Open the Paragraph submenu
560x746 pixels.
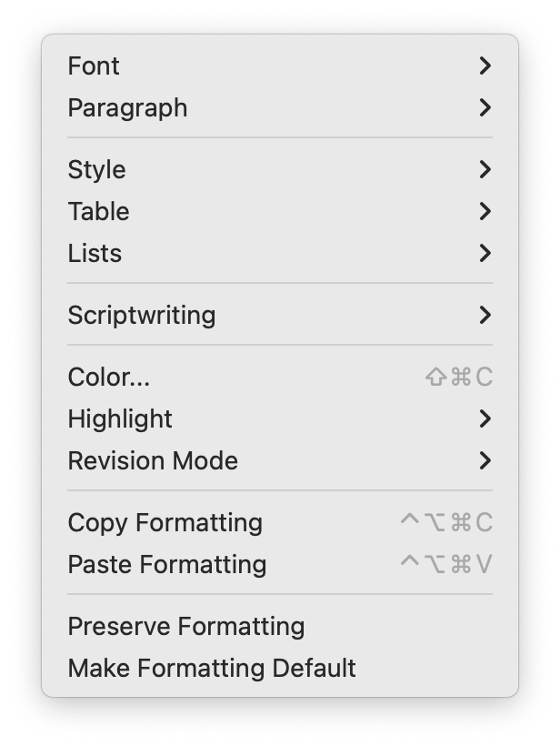(x=128, y=108)
